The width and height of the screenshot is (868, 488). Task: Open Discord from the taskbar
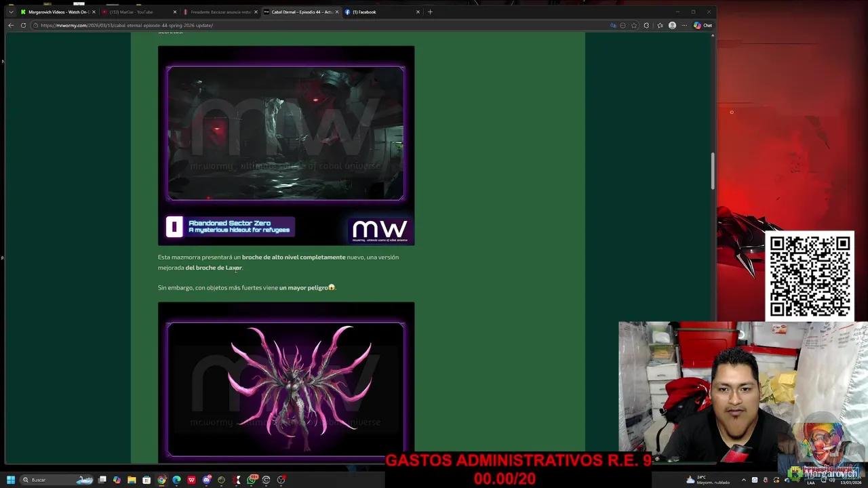[207, 480]
